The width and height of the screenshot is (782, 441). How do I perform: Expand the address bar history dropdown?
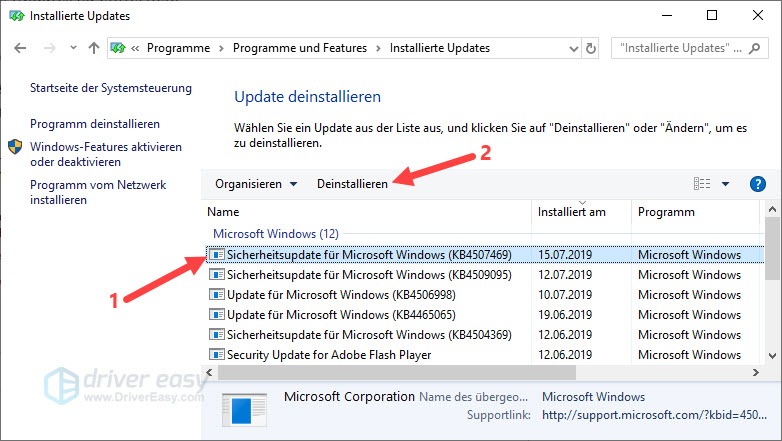[x=574, y=49]
